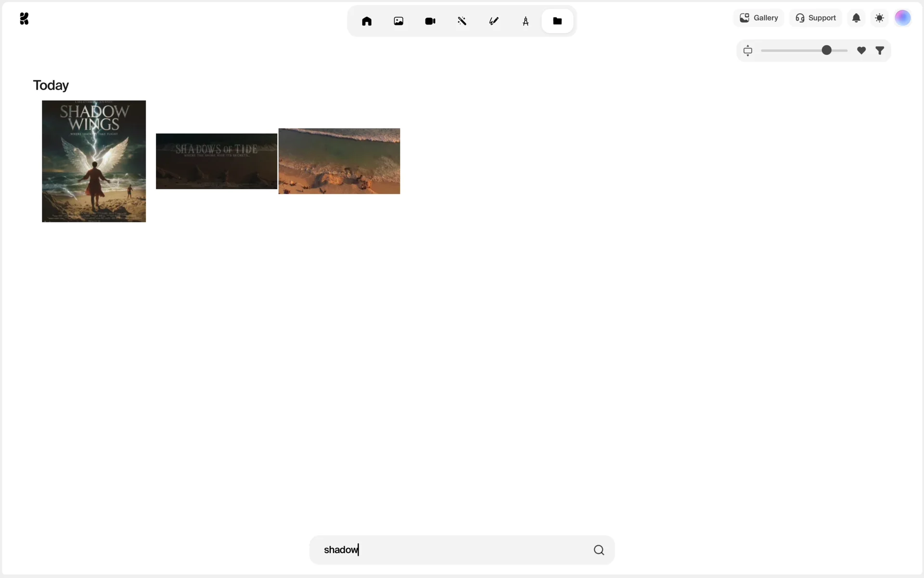Open the Video generation tool
This screenshot has height=578, width=924.
coord(430,21)
